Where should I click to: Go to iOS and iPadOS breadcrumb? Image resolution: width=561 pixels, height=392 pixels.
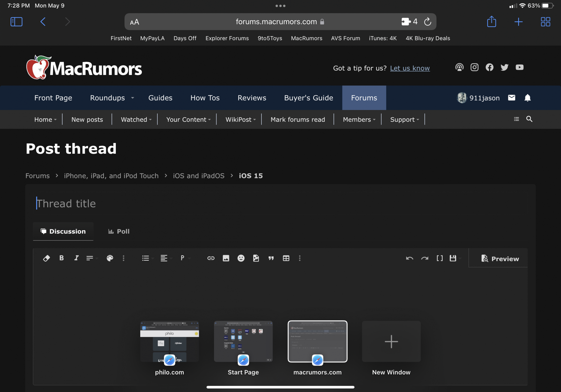coord(199,176)
